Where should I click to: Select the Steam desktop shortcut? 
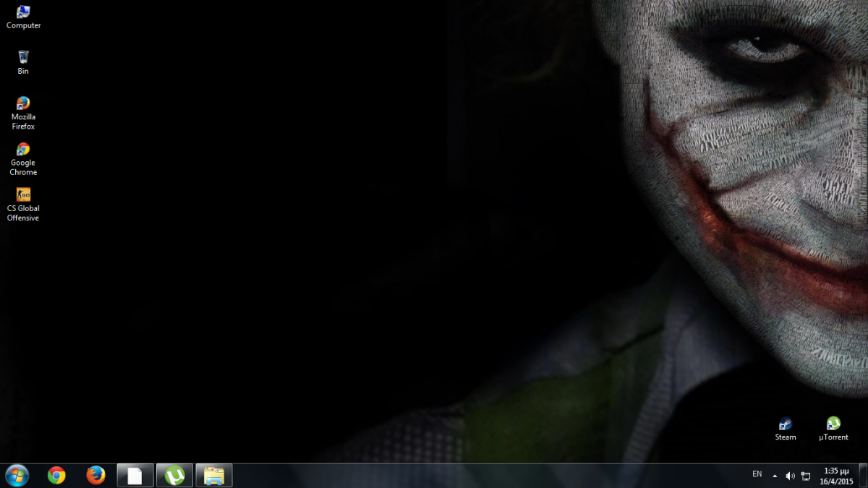click(786, 429)
